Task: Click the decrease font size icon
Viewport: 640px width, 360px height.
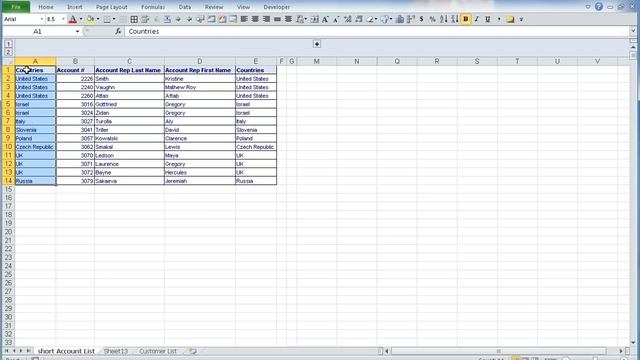Action: pos(336,19)
